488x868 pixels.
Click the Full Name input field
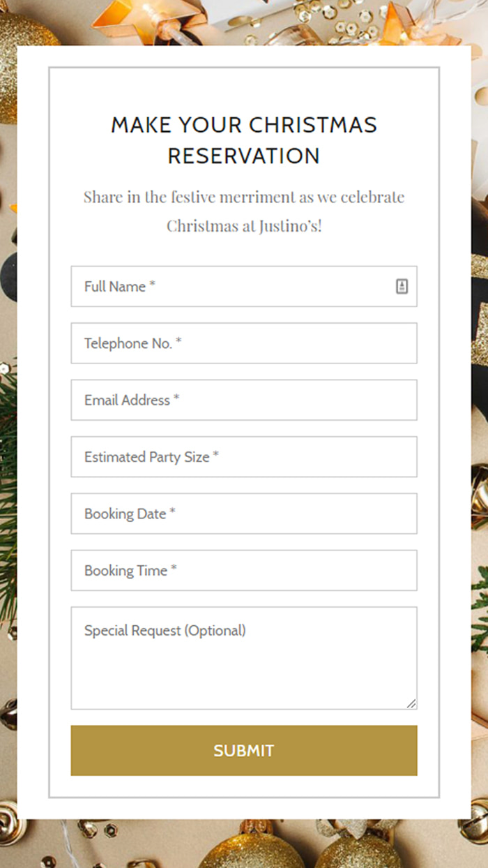tap(230, 286)
